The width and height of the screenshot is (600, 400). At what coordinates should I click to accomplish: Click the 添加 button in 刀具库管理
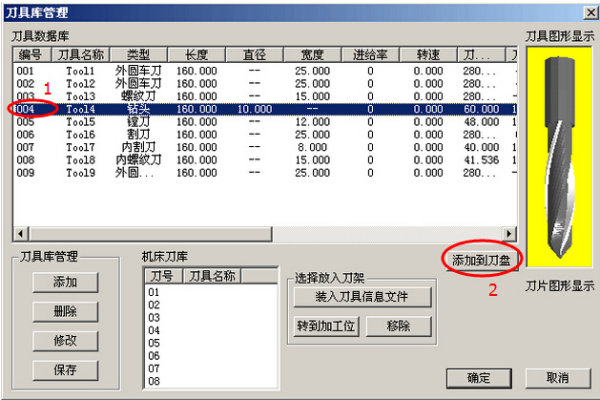64,283
